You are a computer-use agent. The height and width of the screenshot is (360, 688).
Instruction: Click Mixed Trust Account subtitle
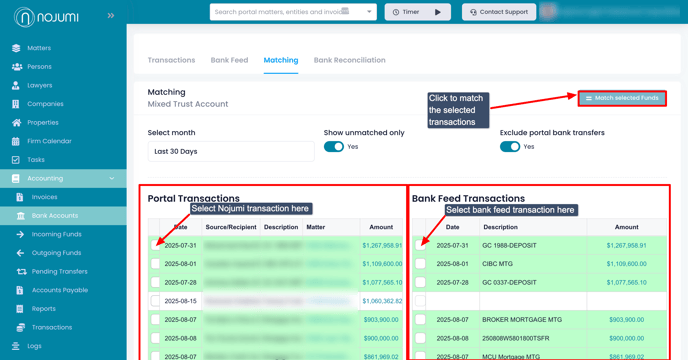tap(188, 104)
